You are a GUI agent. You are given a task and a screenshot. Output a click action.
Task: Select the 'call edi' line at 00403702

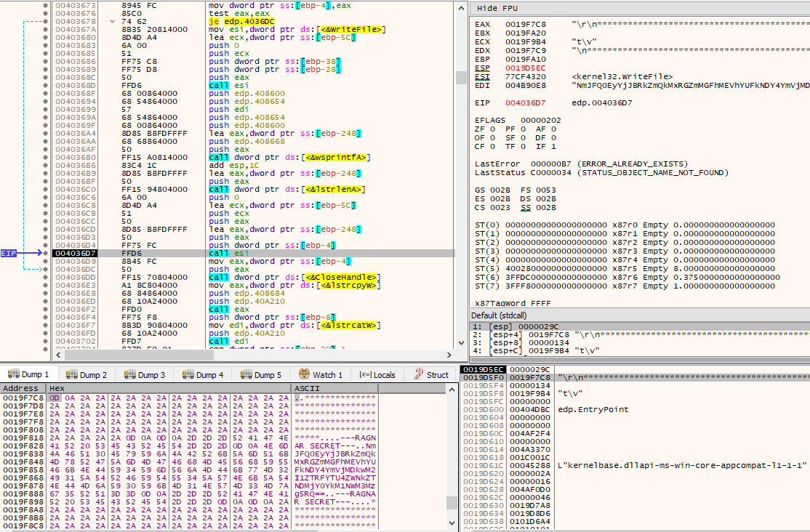click(x=228, y=342)
